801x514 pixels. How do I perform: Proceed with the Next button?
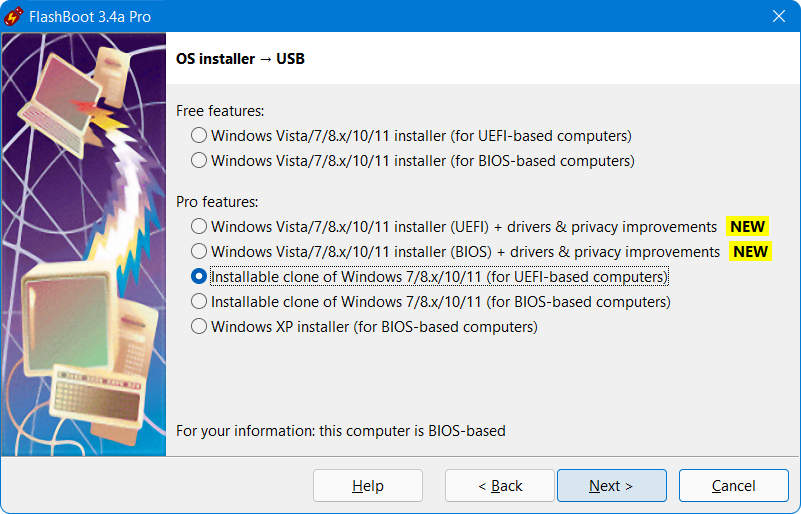tap(611, 486)
